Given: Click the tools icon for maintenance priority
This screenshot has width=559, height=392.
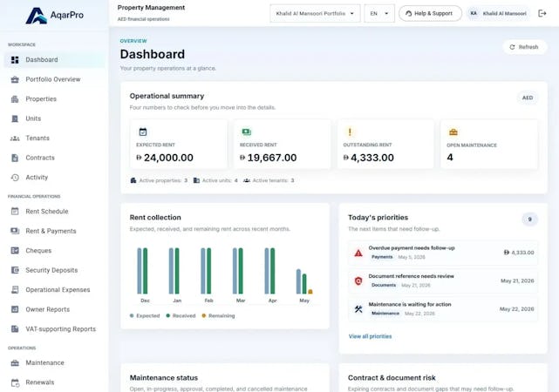Looking at the screenshot, I should pos(358,309).
